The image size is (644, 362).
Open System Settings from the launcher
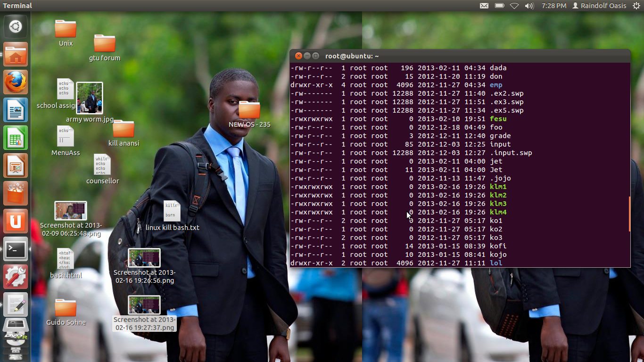15,277
